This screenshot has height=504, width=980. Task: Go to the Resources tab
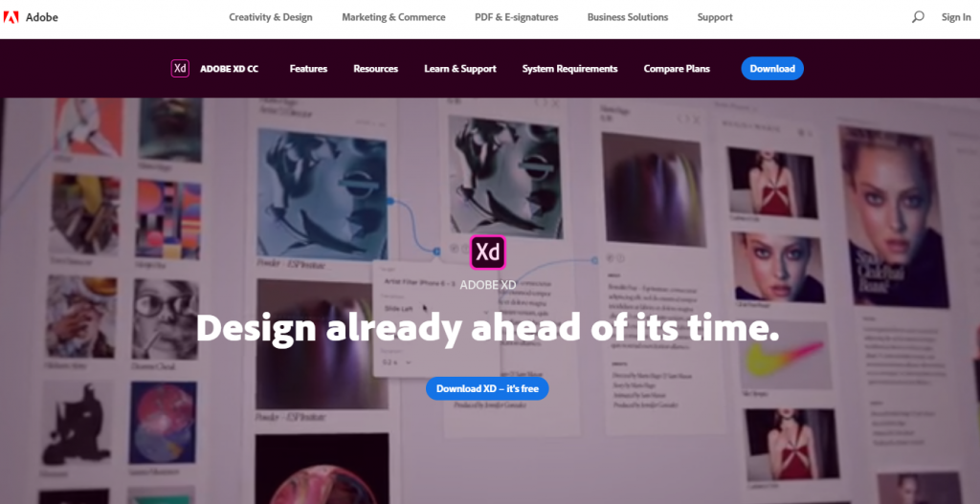click(x=375, y=69)
